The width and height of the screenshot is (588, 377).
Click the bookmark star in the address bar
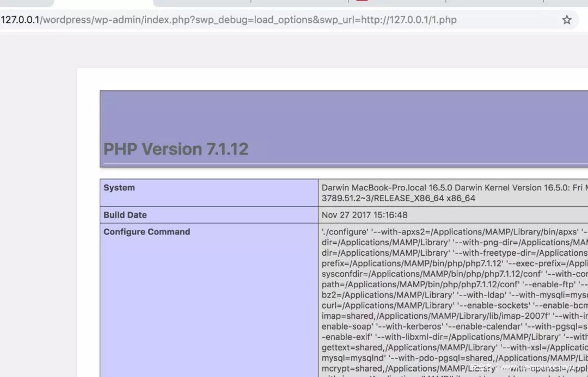pos(567,20)
